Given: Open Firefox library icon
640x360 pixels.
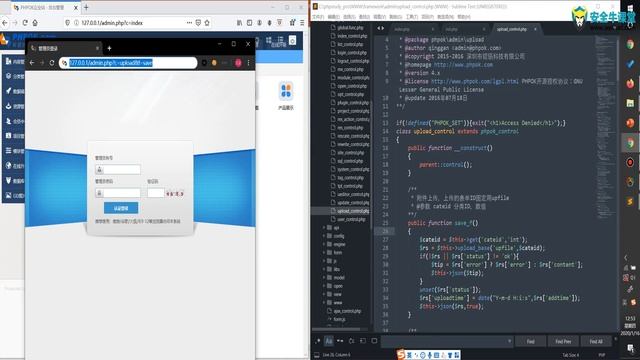Looking at the screenshot, I should coord(239,23).
